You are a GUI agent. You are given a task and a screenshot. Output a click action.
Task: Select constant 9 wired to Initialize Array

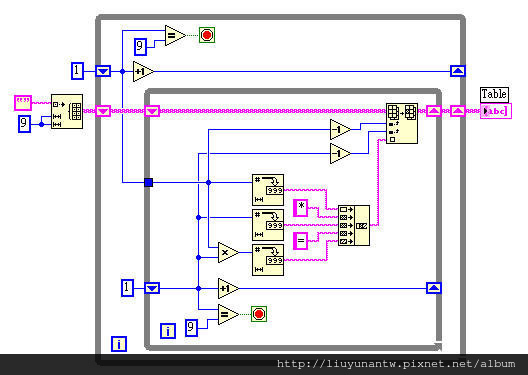(x=24, y=124)
